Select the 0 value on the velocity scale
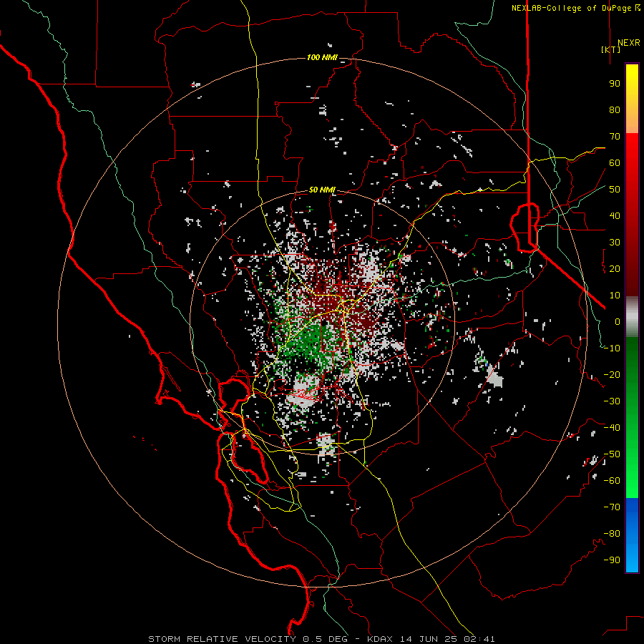The image size is (644, 644). coord(618,321)
